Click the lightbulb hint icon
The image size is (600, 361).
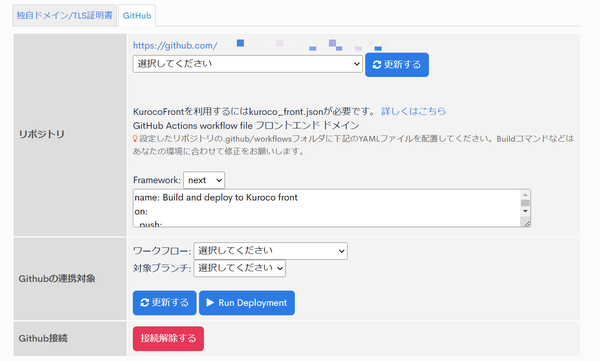(x=135, y=139)
